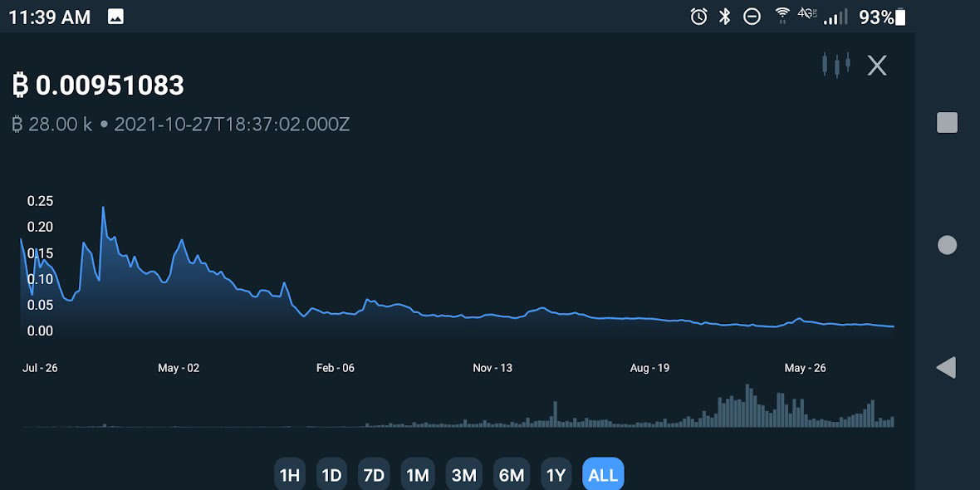Close the fullscreen chart with X

[877, 65]
